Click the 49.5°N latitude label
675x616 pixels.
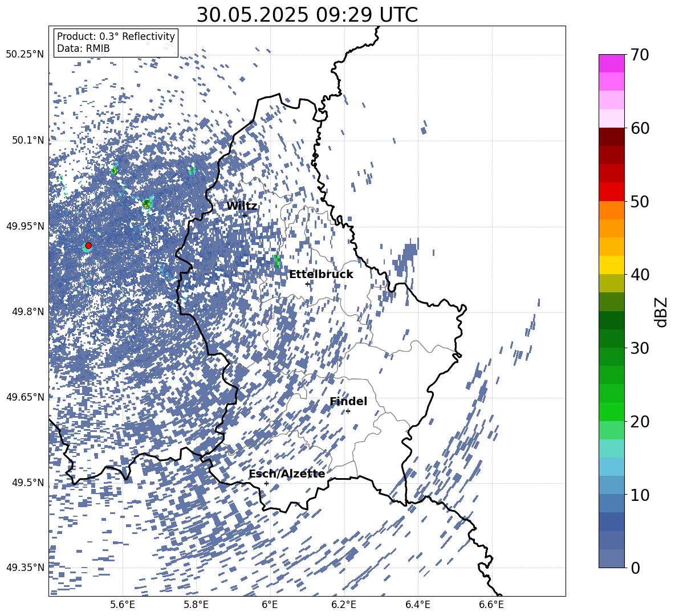pyautogui.click(x=28, y=482)
